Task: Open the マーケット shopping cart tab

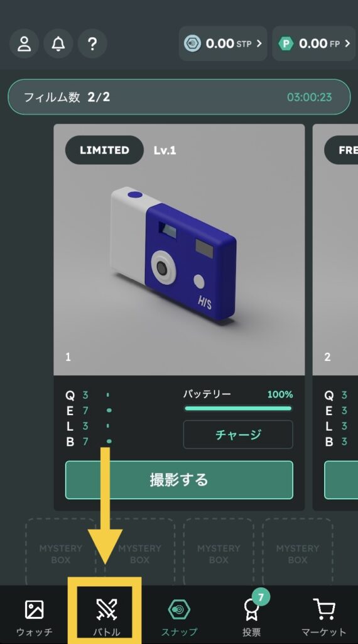Action: pyautogui.click(x=324, y=616)
